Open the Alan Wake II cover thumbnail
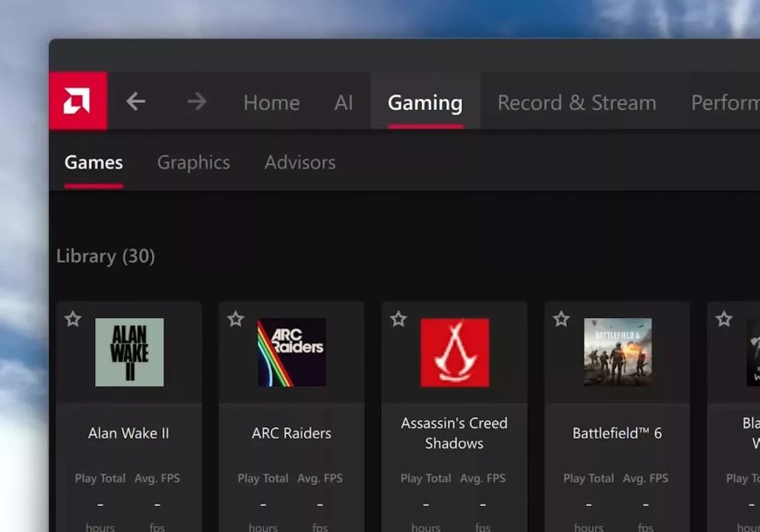760x532 pixels. click(x=129, y=352)
